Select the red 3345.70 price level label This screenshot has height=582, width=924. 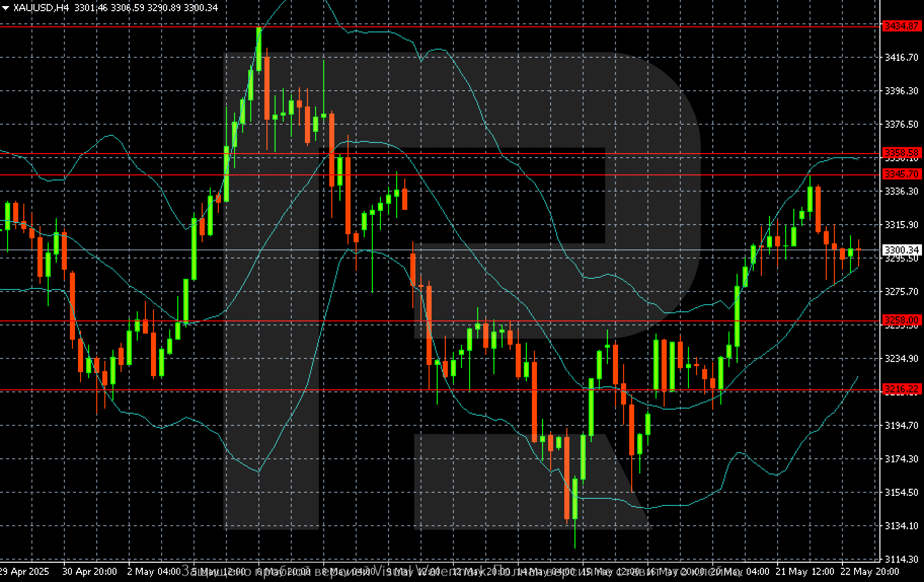[902, 174]
